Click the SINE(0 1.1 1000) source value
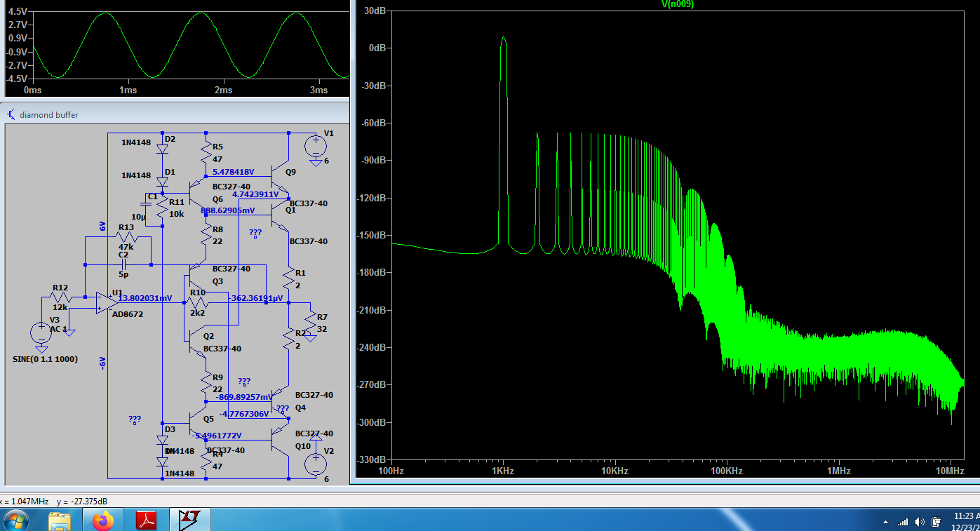980x531 pixels. click(x=46, y=359)
